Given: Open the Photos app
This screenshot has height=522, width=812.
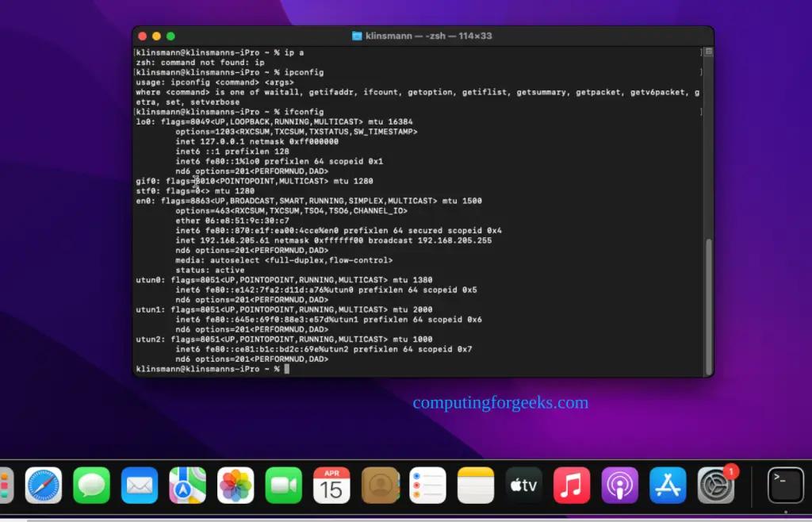Looking at the screenshot, I should pyautogui.click(x=236, y=486).
